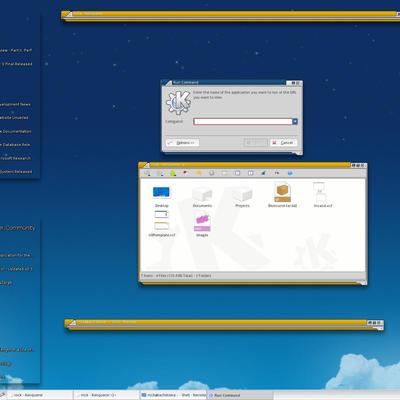This screenshot has width=400, height=400.
Task: Click the round gray reload icon in toolbar
Action: click(211, 173)
